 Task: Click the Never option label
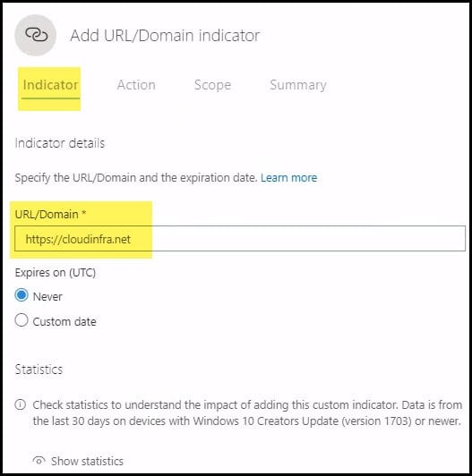click(x=47, y=296)
